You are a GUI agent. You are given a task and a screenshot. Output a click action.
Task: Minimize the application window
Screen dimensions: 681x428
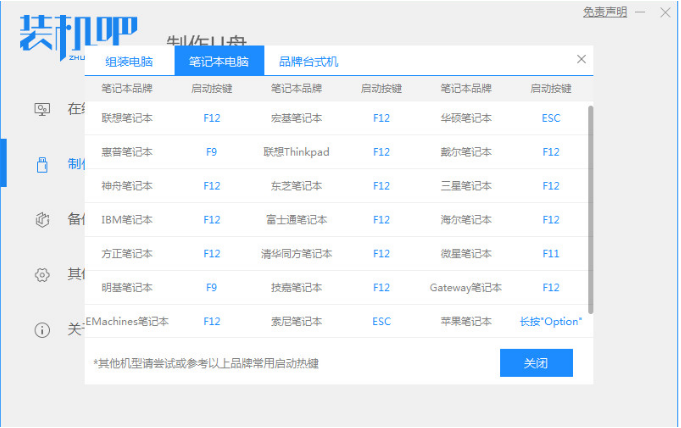[642, 13]
